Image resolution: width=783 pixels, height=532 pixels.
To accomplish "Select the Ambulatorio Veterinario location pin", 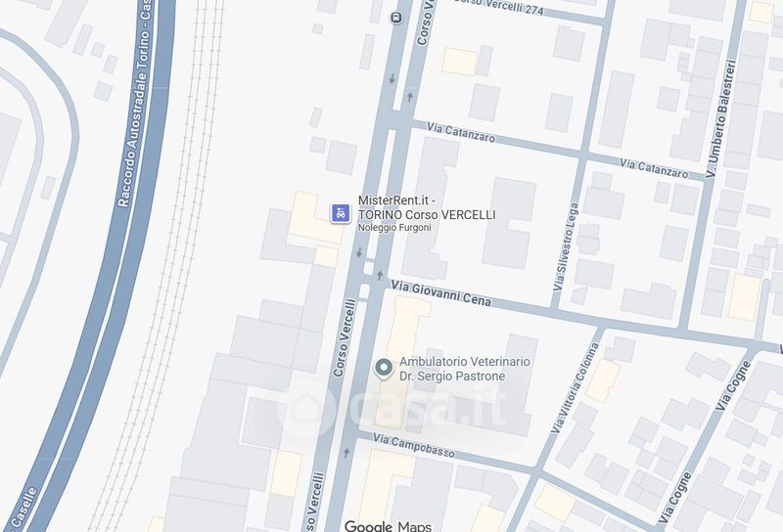I will point(384,369).
